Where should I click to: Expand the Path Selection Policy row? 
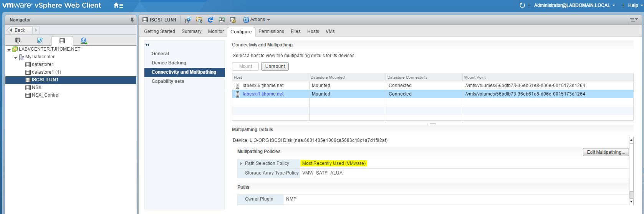coord(241,163)
